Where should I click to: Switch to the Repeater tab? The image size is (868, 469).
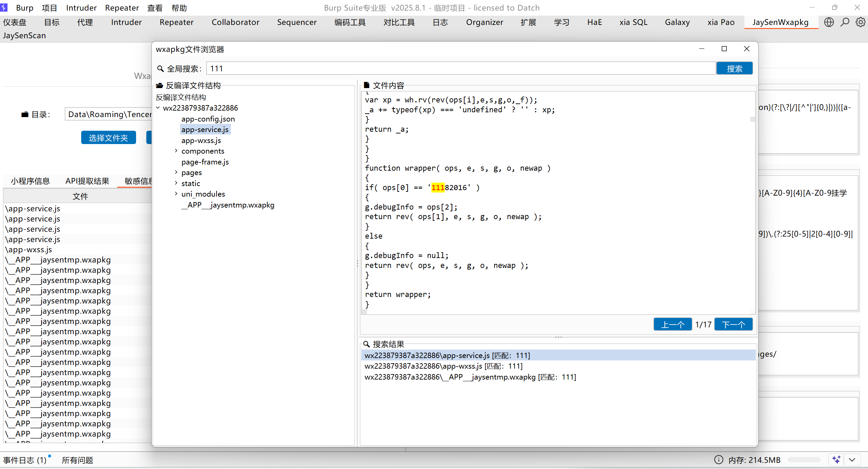pos(176,22)
